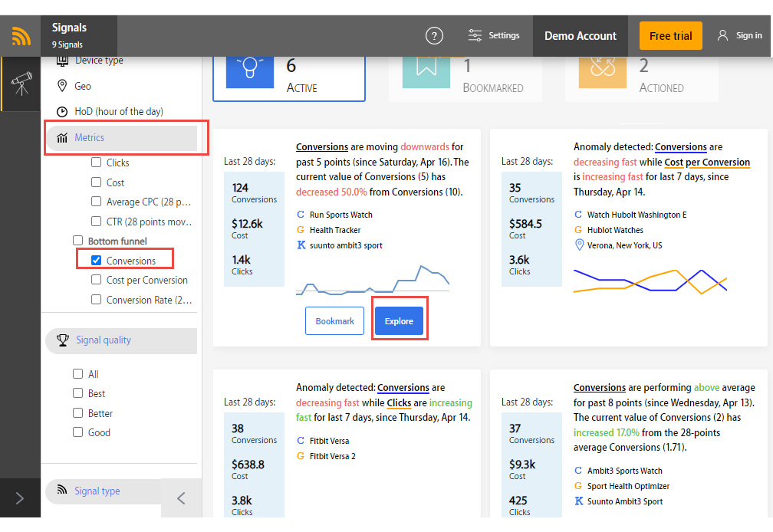
Task: Click the teal bookmark icon tile
Action: [x=426, y=72]
